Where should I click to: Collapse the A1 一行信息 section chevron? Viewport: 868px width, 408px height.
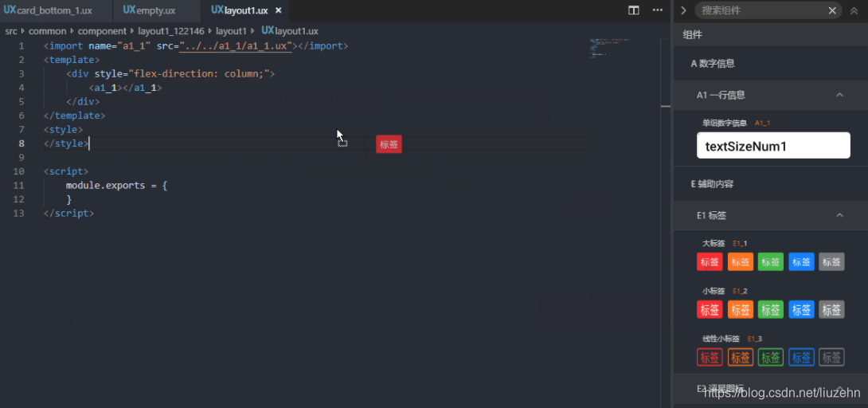click(x=840, y=95)
